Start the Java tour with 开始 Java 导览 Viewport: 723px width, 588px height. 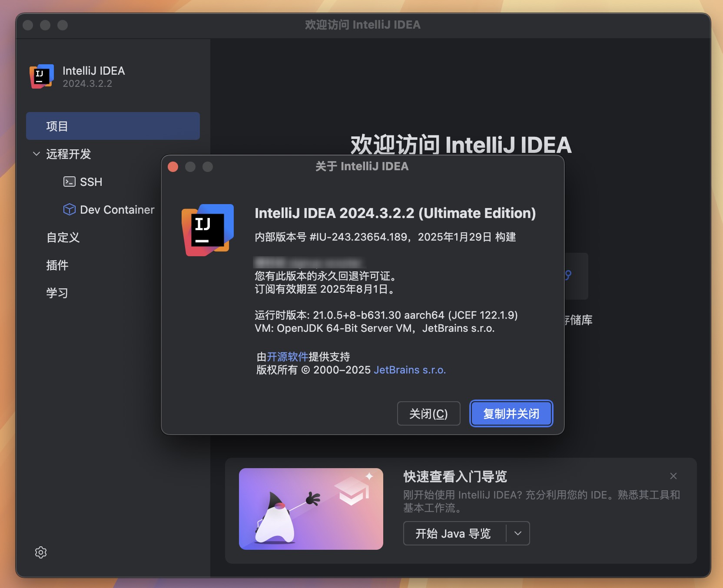tap(453, 533)
